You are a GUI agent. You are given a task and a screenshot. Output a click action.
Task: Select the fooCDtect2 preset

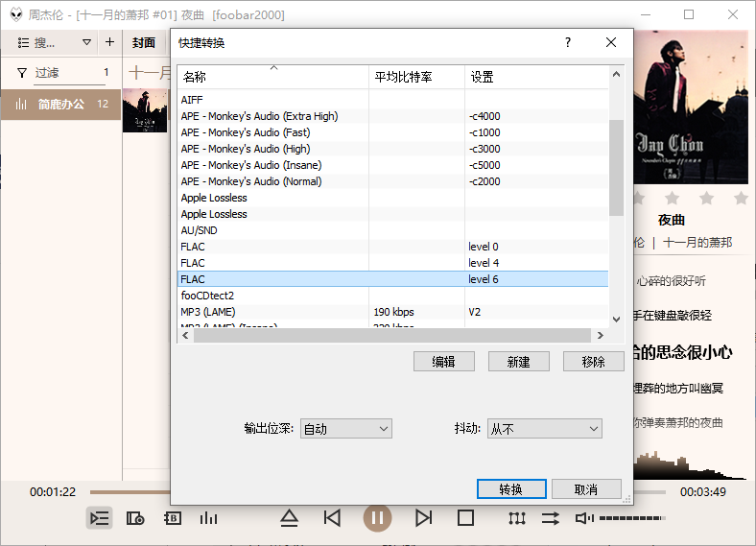point(393,296)
